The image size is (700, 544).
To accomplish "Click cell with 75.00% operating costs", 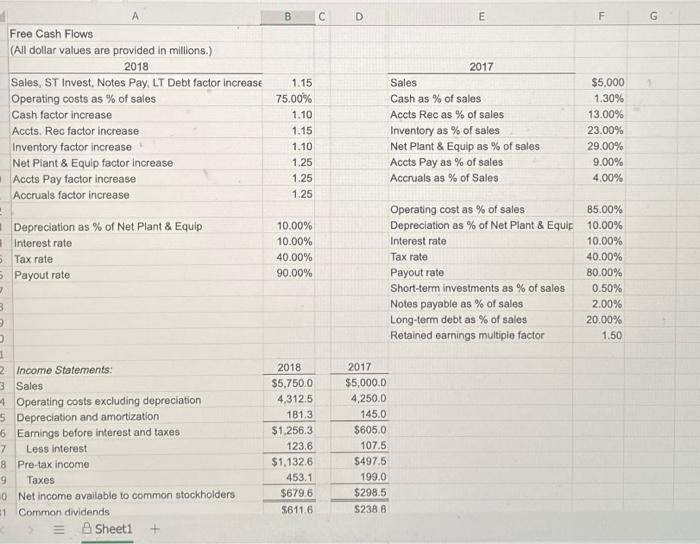I will [294, 99].
